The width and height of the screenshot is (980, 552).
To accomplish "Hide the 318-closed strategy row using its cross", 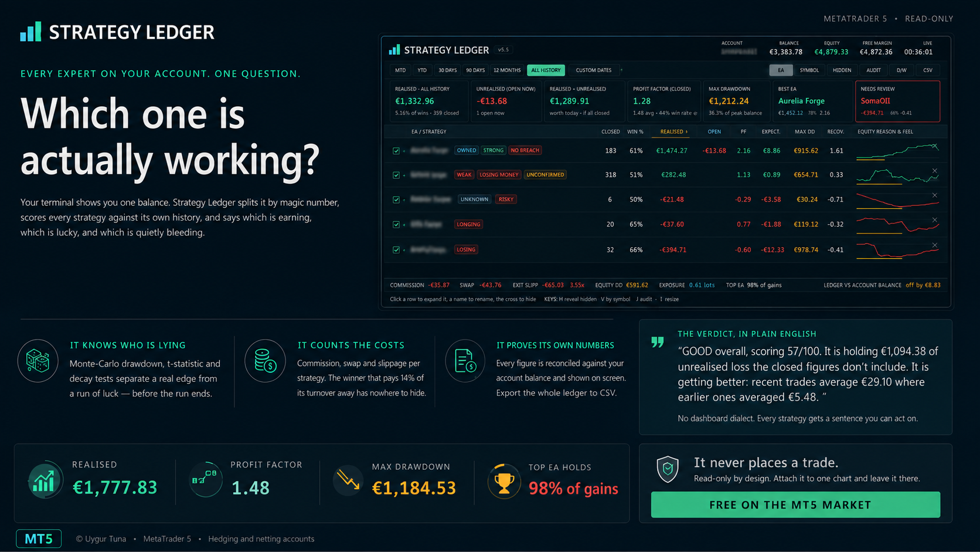I will (x=935, y=171).
